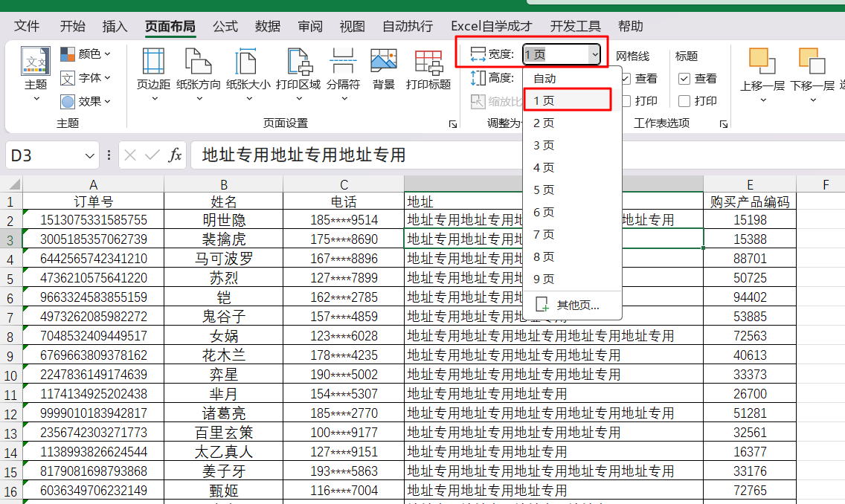Open the Width (宽度) combo box

click(561, 54)
